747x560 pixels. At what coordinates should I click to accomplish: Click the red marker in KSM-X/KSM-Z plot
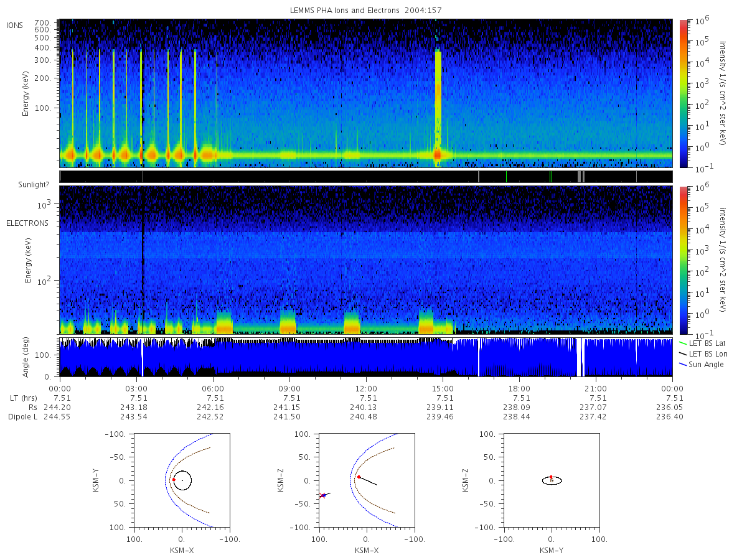359,477
